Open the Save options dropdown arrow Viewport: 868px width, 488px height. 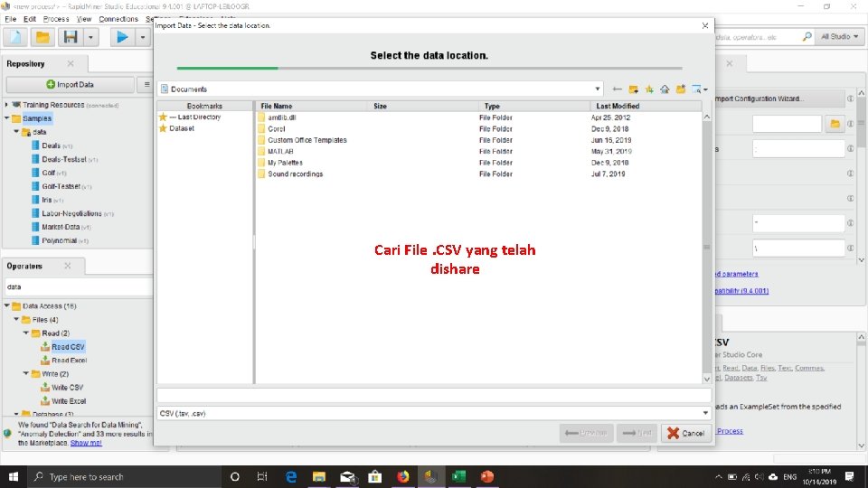click(90, 37)
